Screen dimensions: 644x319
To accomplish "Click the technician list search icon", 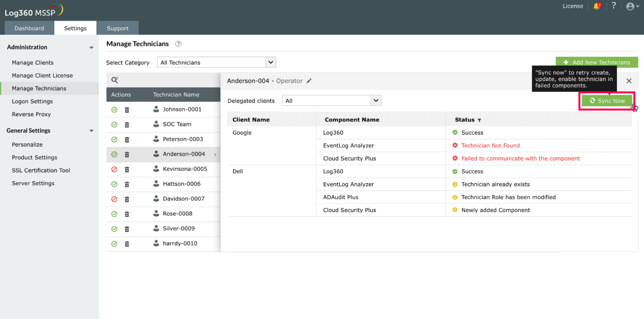I will tap(115, 80).
